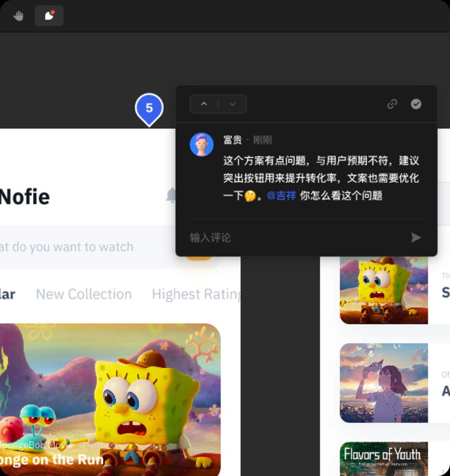
Task: Open 富贵's avatar in comment
Action: pyautogui.click(x=202, y=145)
